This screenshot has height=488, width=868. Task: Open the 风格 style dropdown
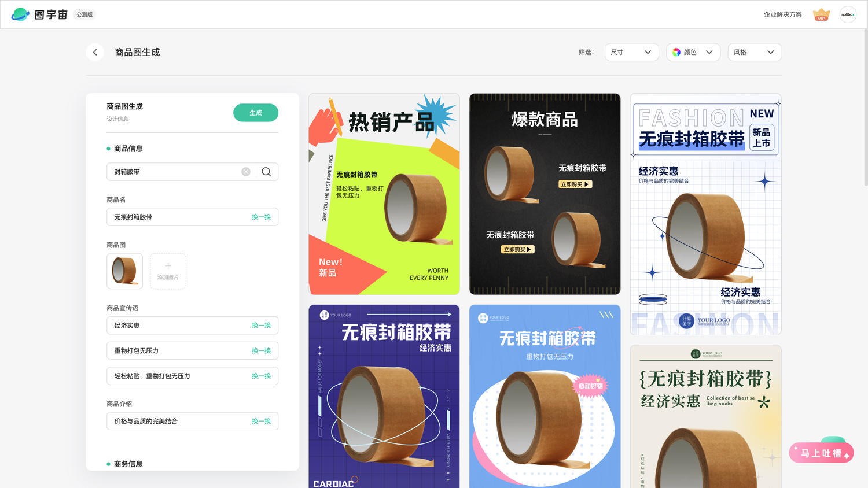(x=755, y=52)
